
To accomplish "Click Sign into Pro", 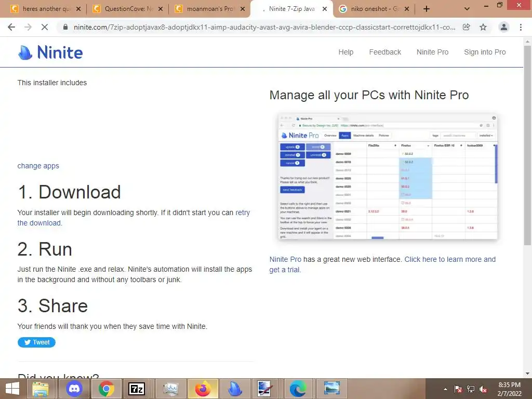I will point(485,52).
